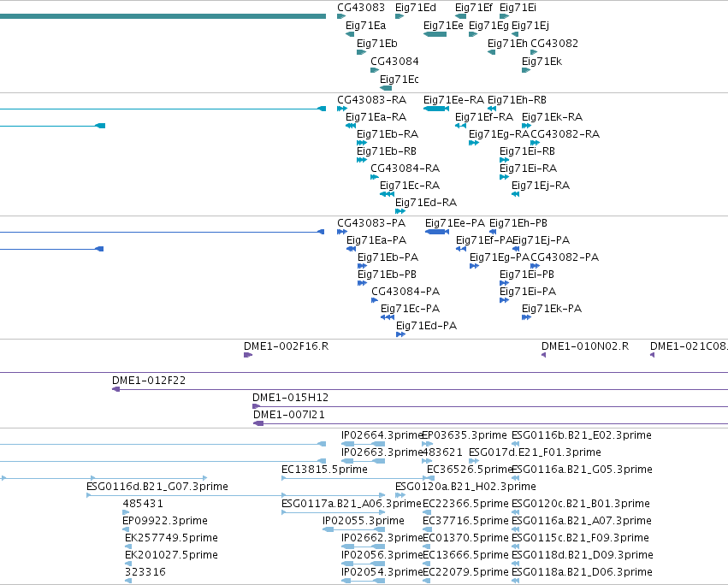Select the EC13815.5prime EST label
This screenshot has height=585, width=728.
[x=324, y=470]
